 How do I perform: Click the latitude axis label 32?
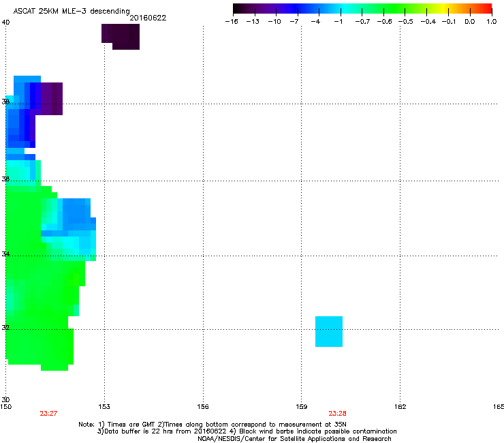click(x=5, y=328)
